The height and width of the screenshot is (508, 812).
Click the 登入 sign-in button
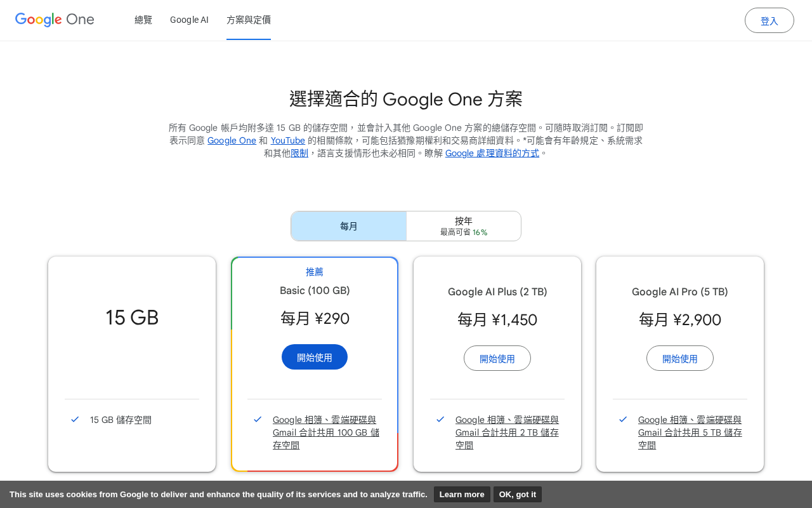click(769, 20)
